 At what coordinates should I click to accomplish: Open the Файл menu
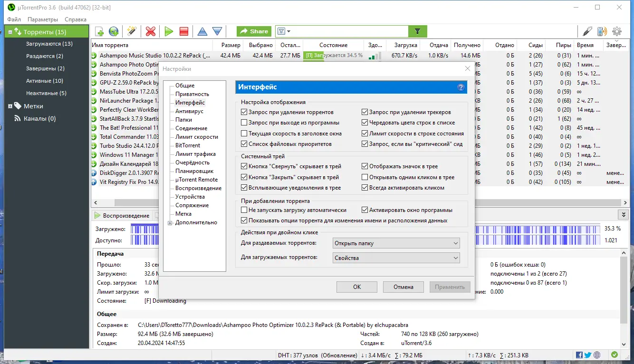(x=14, y=19)
